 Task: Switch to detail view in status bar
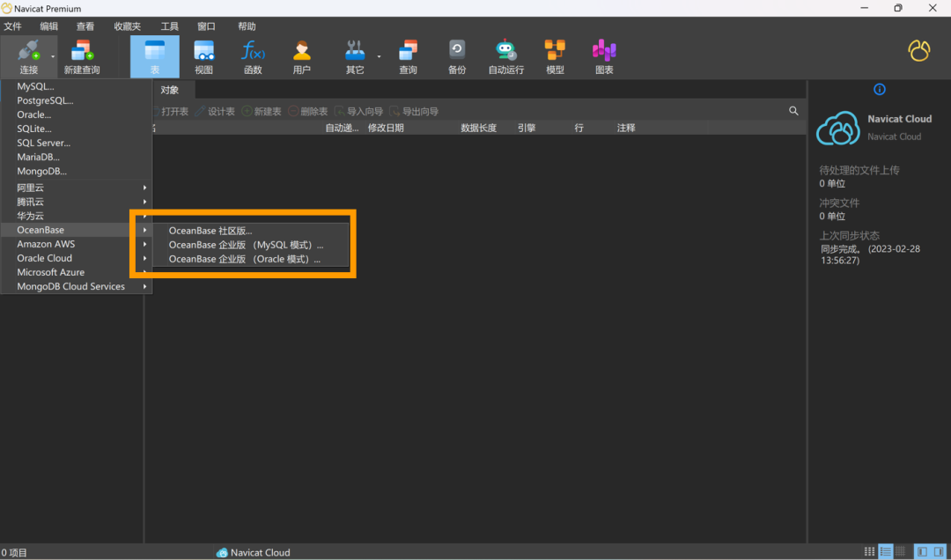(901, 551)
